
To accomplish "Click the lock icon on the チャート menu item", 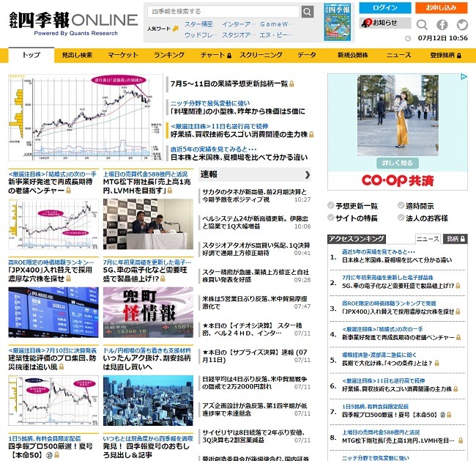I will pyautogui.click(x=229, y=55).
